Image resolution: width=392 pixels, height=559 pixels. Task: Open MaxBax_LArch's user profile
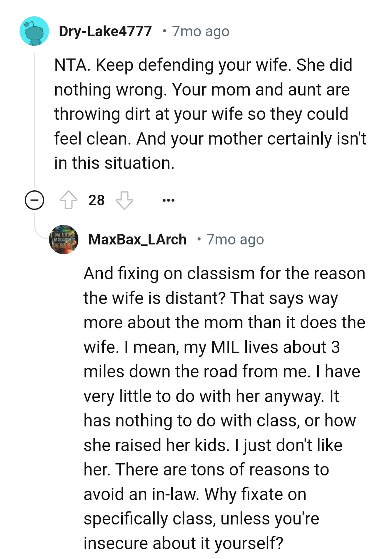coord(137,239)
